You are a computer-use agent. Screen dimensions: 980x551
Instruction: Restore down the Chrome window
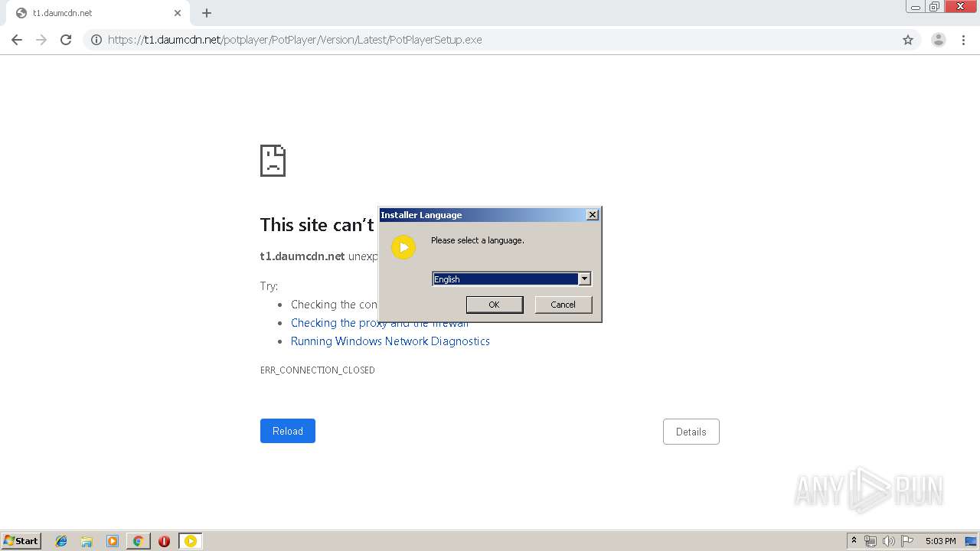[935, 7]
